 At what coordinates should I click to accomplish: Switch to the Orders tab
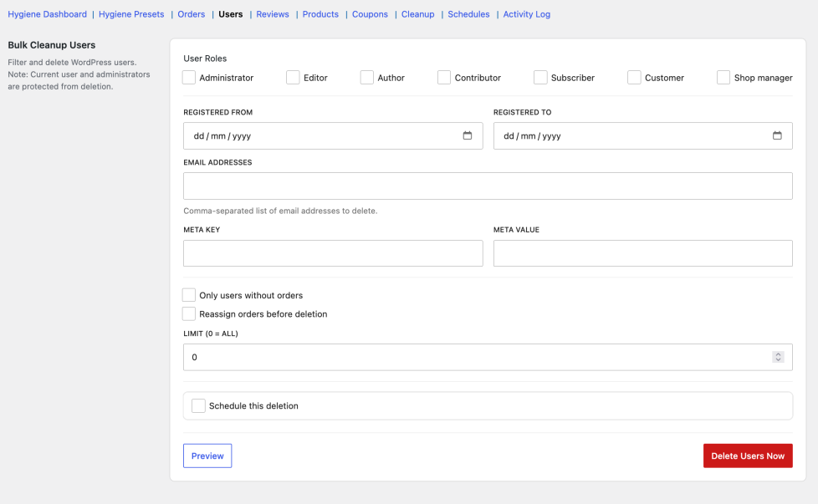191,14
